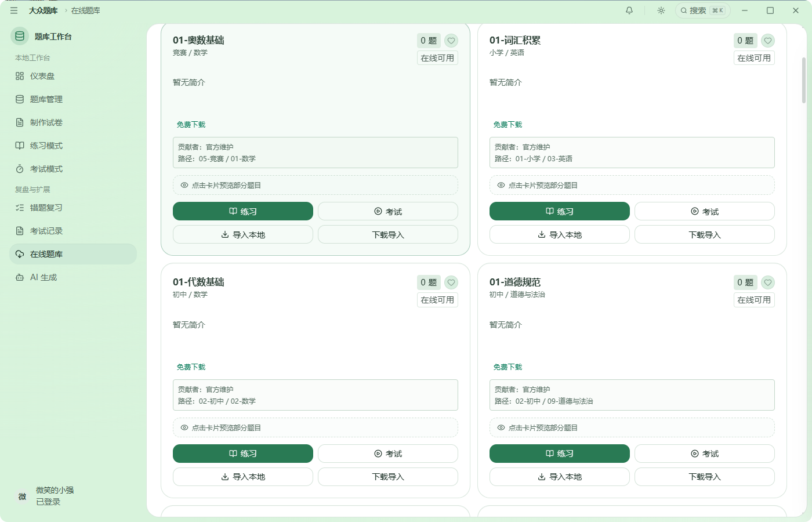Click 在线可用 badge on 01-奥数基础
Viewport: 812px width, 522px height.
[437, 58]
